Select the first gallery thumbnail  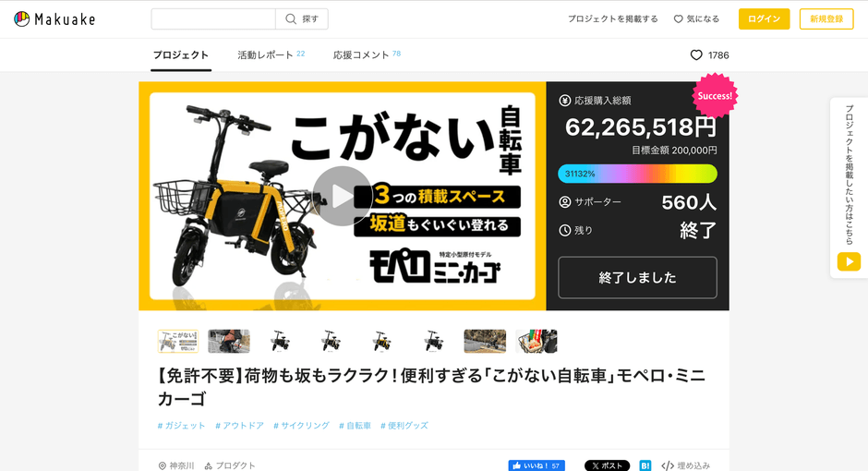[x=178, y=341]
